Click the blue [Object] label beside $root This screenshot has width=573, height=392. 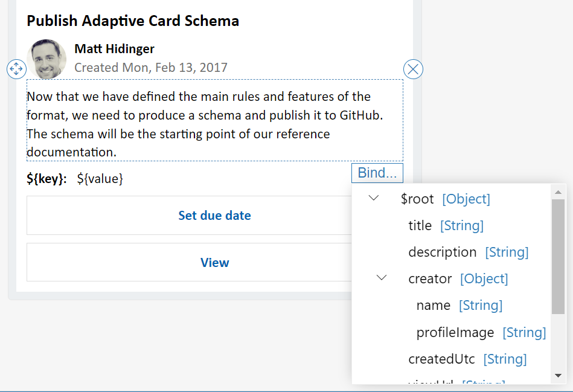[x=466, y=199]
